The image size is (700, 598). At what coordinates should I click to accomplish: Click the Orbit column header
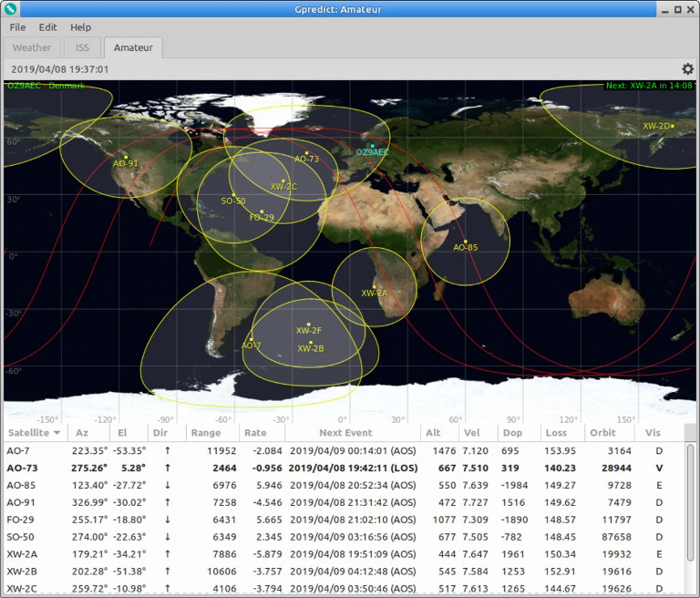tap(610, 432)
